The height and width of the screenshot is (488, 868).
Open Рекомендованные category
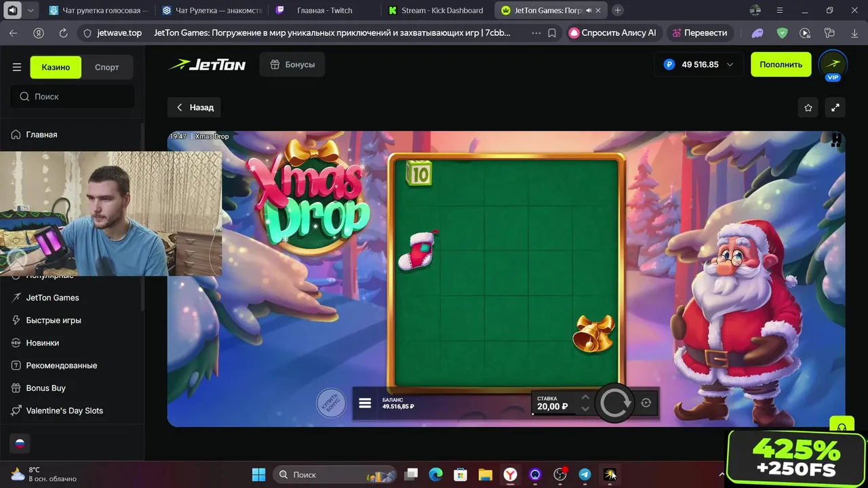[62, 365]
